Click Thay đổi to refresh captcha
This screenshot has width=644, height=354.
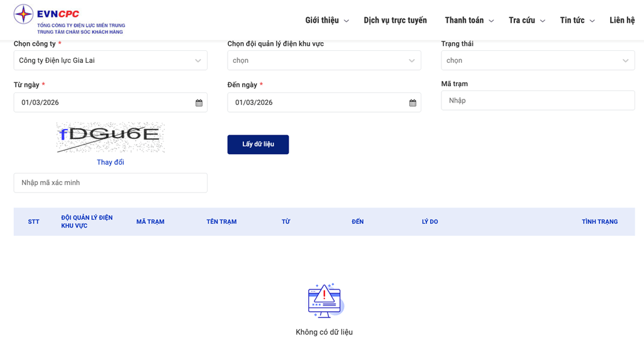[110, 162]
